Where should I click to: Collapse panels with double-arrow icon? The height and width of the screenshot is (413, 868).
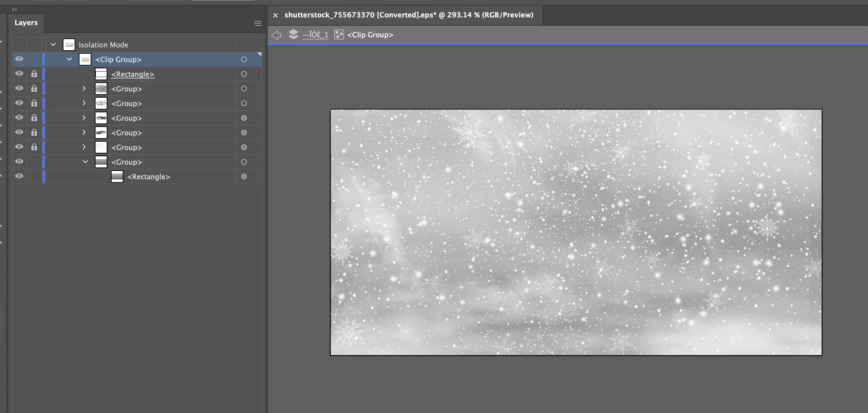tap(15, 9)
